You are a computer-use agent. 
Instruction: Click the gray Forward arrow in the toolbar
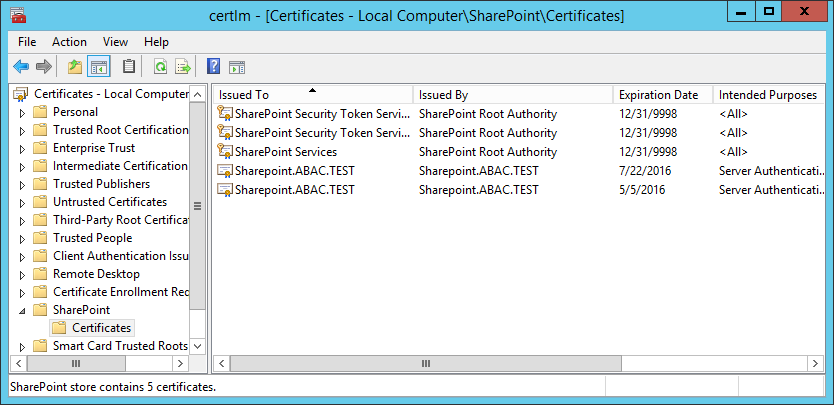[x=44, y=67]
